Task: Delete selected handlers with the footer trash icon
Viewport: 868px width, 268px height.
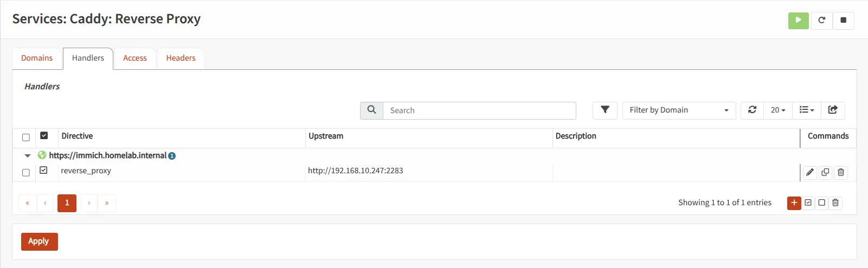Action: 835,202
